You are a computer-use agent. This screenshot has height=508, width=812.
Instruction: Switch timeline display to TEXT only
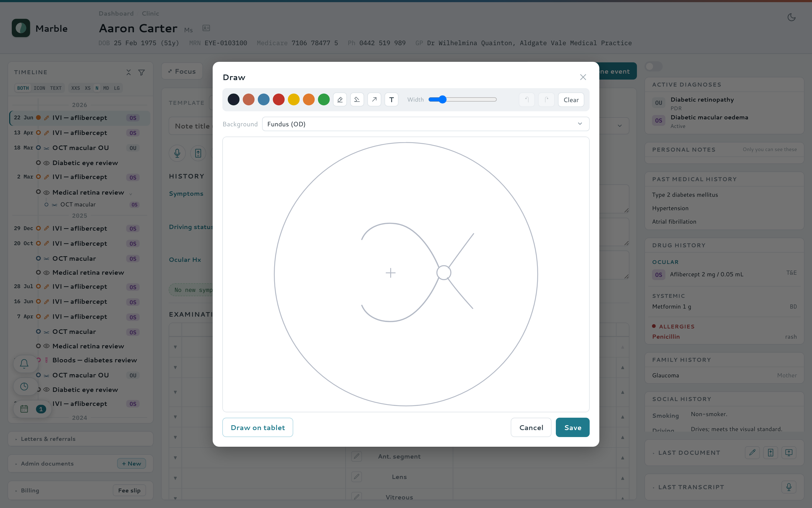pos(56,88)
